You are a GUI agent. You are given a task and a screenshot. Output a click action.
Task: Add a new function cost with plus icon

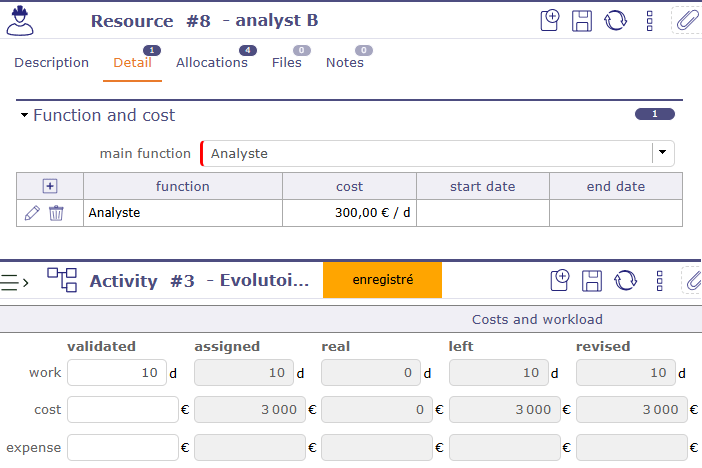[x=50, y=186]
